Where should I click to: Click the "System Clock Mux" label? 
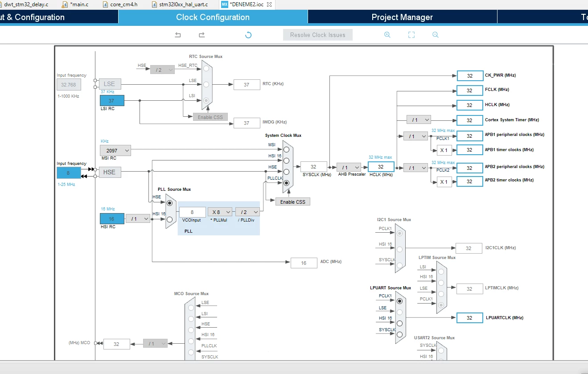(x=283, y=136)
